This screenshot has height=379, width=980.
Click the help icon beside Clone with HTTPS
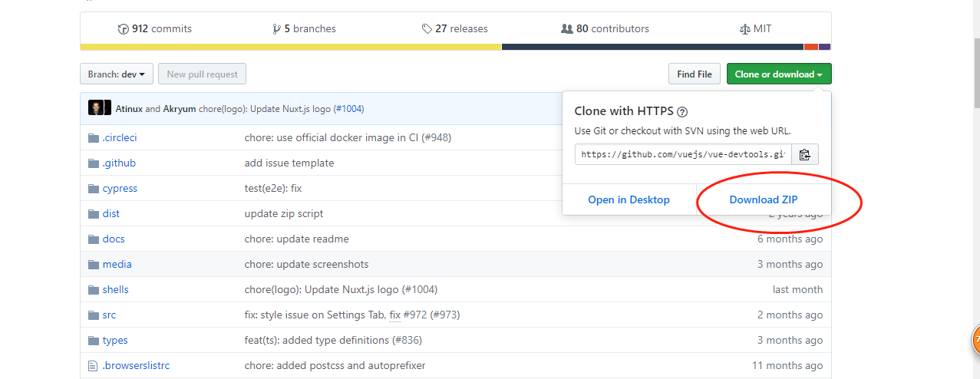click(682, 111)
